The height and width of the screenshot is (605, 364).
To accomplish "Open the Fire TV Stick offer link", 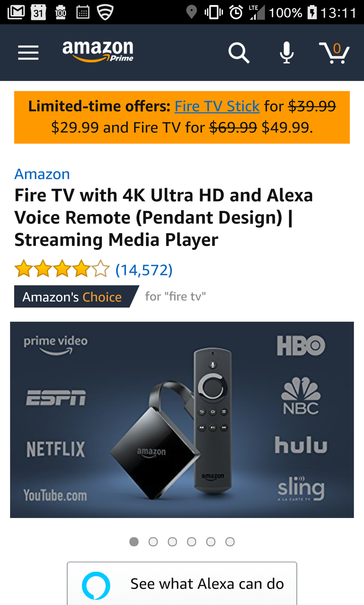I will [x=217, y=106].
